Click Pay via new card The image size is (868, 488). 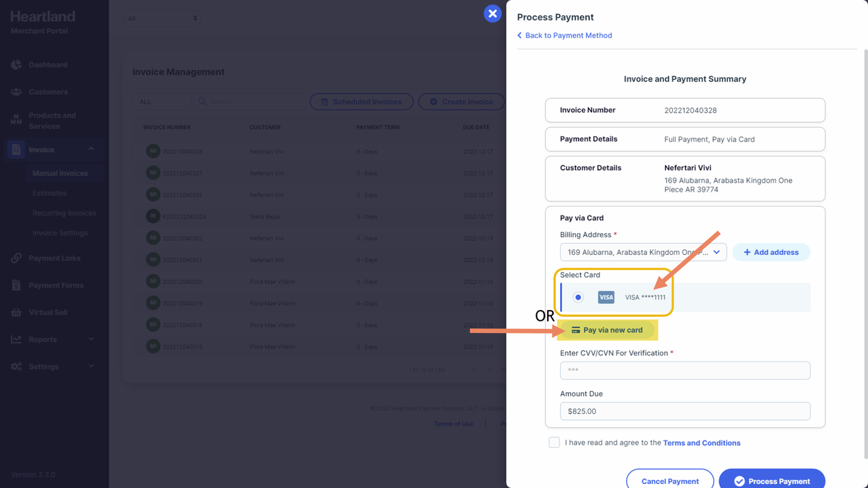coord(606,330)
